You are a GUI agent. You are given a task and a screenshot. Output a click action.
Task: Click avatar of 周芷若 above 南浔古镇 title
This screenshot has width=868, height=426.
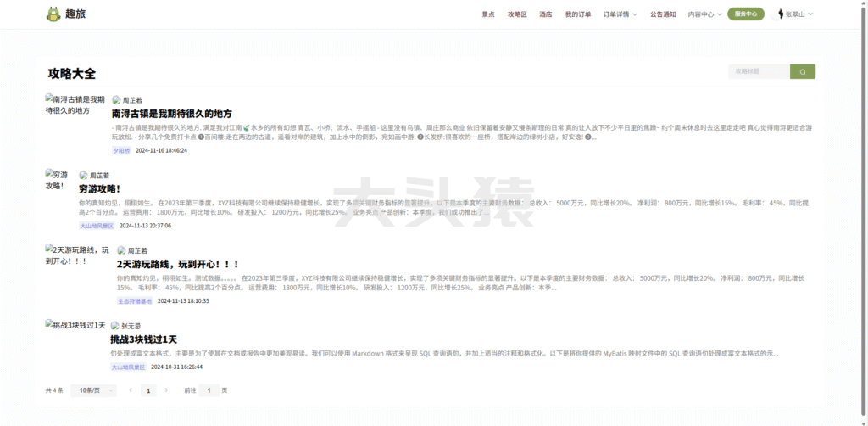pos(116,100)
